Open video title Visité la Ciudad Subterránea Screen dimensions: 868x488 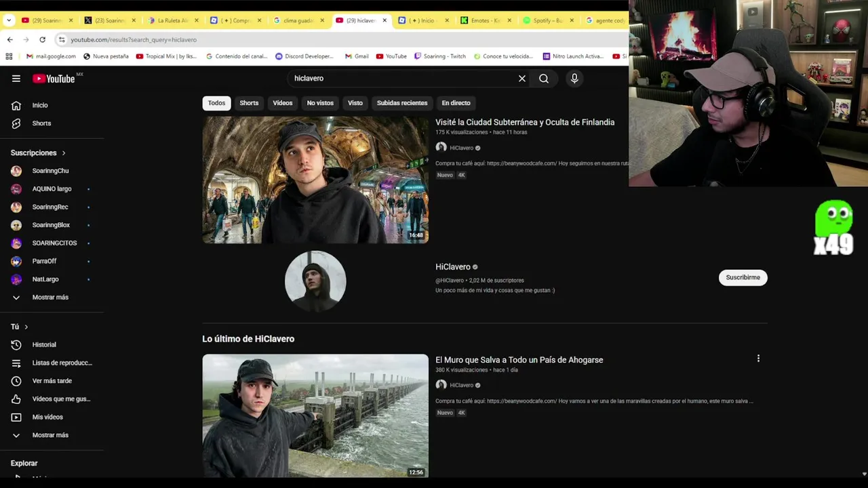(525, 123)
